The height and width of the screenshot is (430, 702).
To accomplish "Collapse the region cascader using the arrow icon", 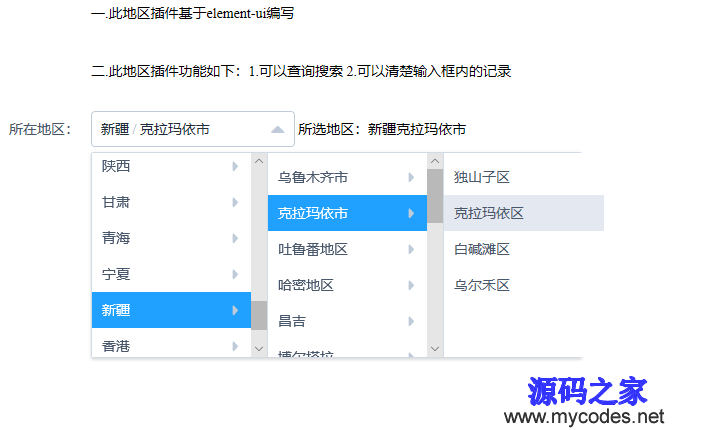I will [278, 129].
